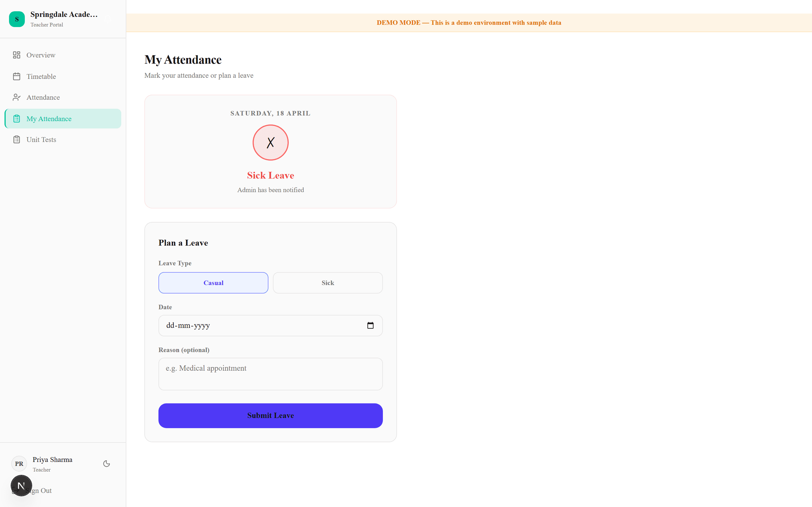
Task: Select Sick leave type
Action: 328,283
